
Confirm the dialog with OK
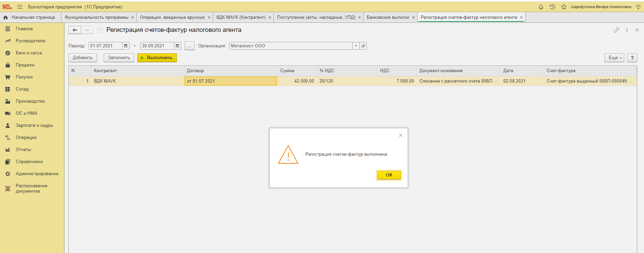coord(389,175)
